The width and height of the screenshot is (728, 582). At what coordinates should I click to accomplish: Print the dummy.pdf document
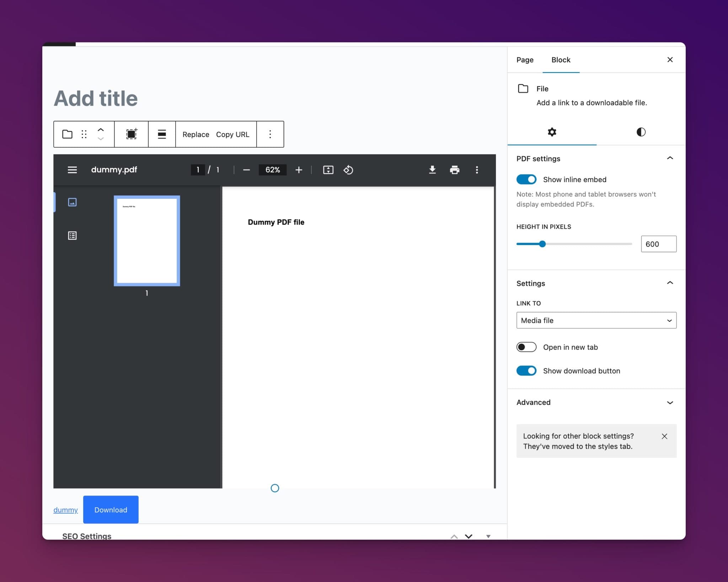455,170
